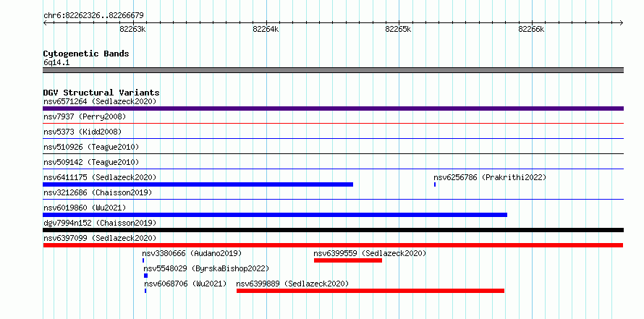The image size is (644, 319).
Task: Select the purple nsv6571264 variant bar
Action: (x=333, y=109)
